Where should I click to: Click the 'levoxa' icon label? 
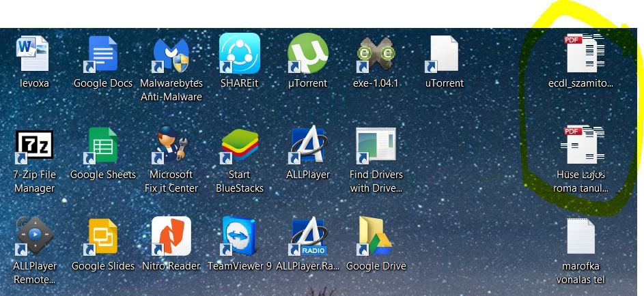pyautogui.click(x=35, y=83)
